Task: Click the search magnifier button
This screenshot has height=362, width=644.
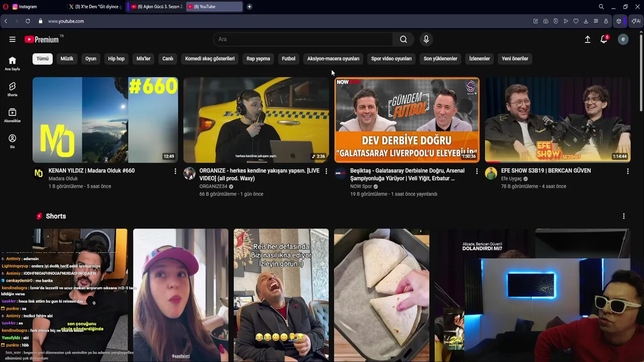Action: tap(404, 39)
